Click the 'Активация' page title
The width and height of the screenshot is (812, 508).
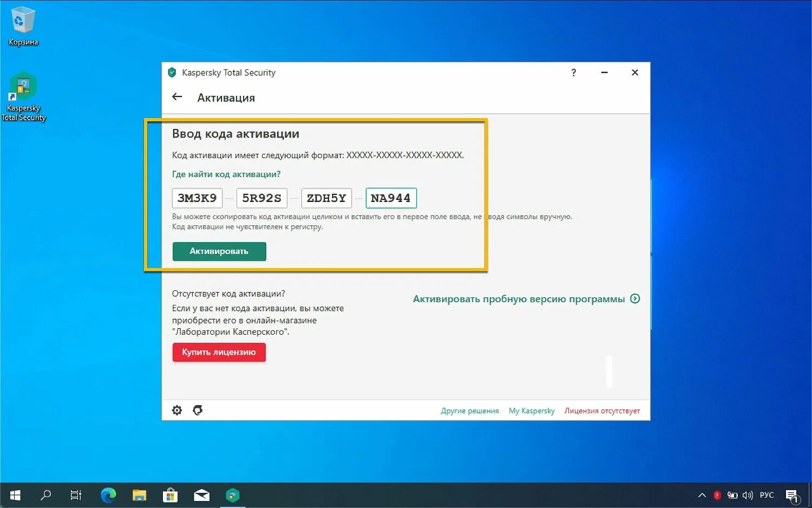tap(226, 98)
